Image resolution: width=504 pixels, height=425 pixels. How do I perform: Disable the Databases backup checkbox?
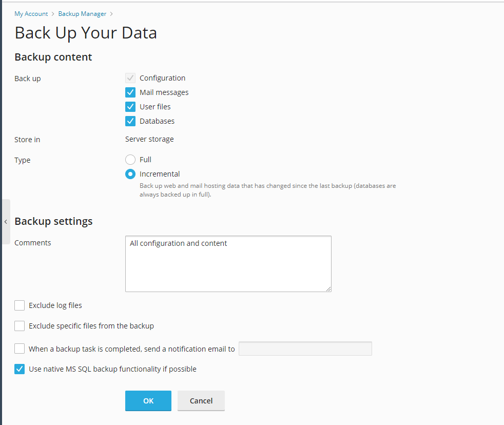pos(130,121)
